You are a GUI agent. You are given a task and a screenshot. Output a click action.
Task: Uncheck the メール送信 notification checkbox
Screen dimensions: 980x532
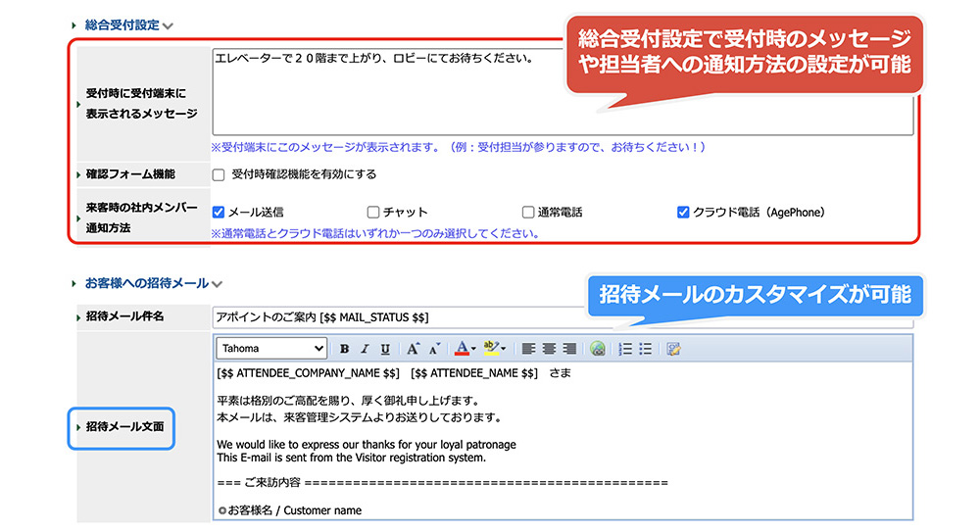[x=219, y=212]
